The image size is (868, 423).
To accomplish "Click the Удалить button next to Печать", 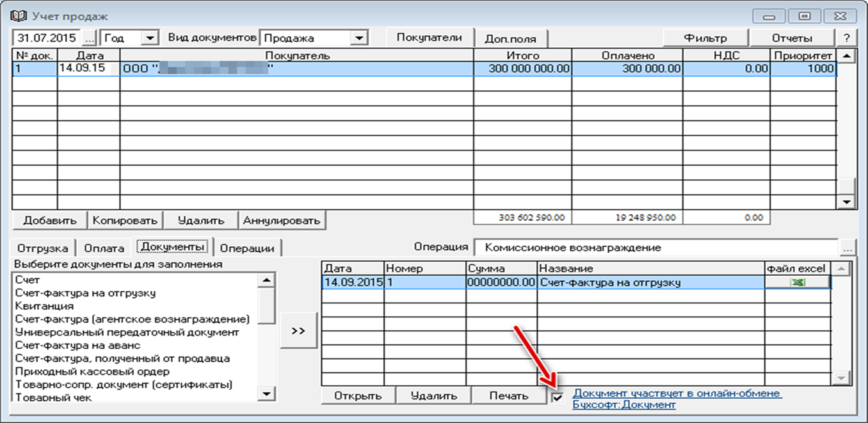I will tap(433, 395).
